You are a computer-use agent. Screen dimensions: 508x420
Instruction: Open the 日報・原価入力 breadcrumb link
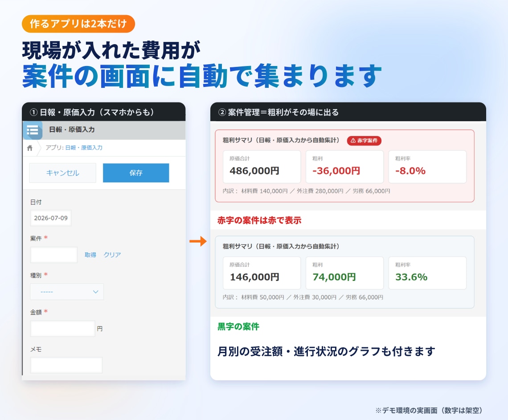tap(84, 148)
